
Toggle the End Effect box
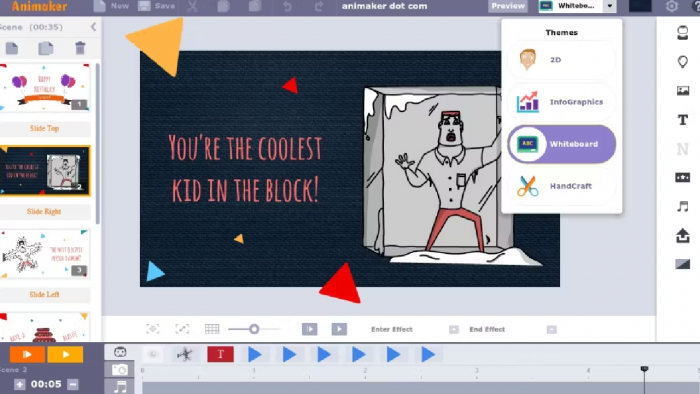pyautogui.click(x=551, y=329)
